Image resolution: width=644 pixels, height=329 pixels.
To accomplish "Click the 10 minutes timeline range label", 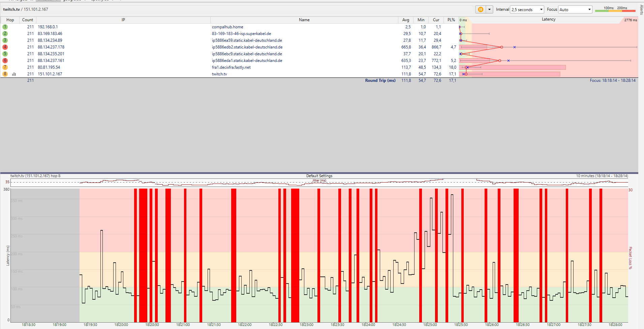I will tap(602, 176).
